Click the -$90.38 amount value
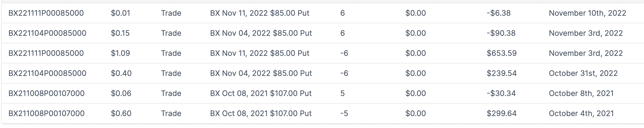644x128 pixels. [x=501, y=33]
